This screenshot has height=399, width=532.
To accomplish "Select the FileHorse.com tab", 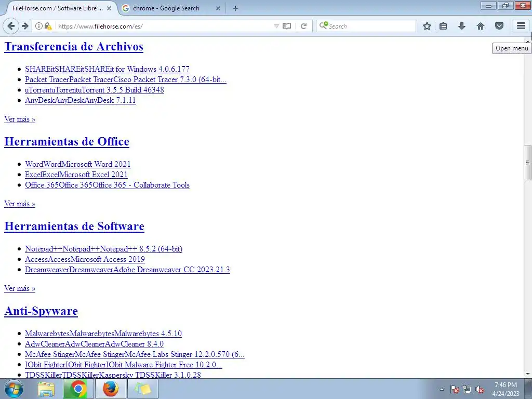I will pyautogui.click(x=57, y=8).
